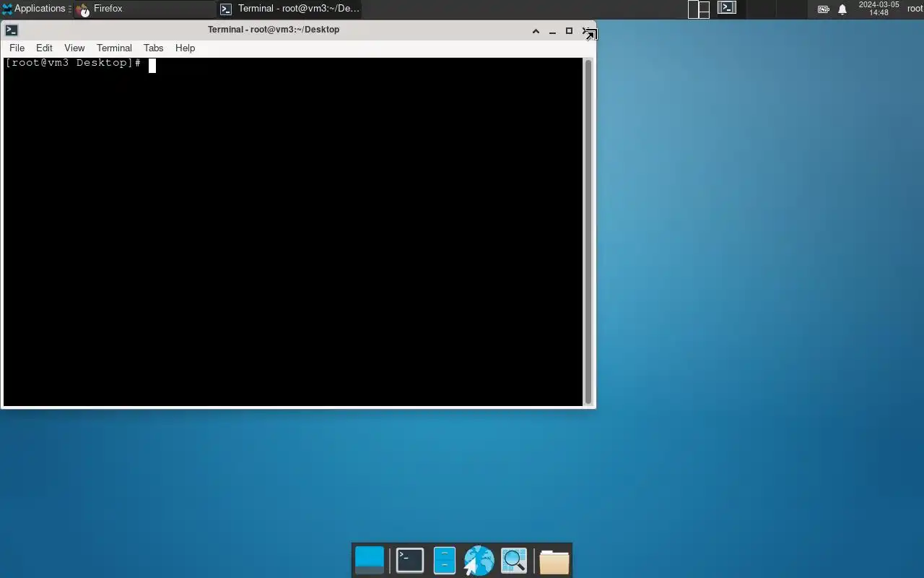The height and width of the screenshot is (578, 924).
Task: Open the Tabs menu
Action: point(153,48)
